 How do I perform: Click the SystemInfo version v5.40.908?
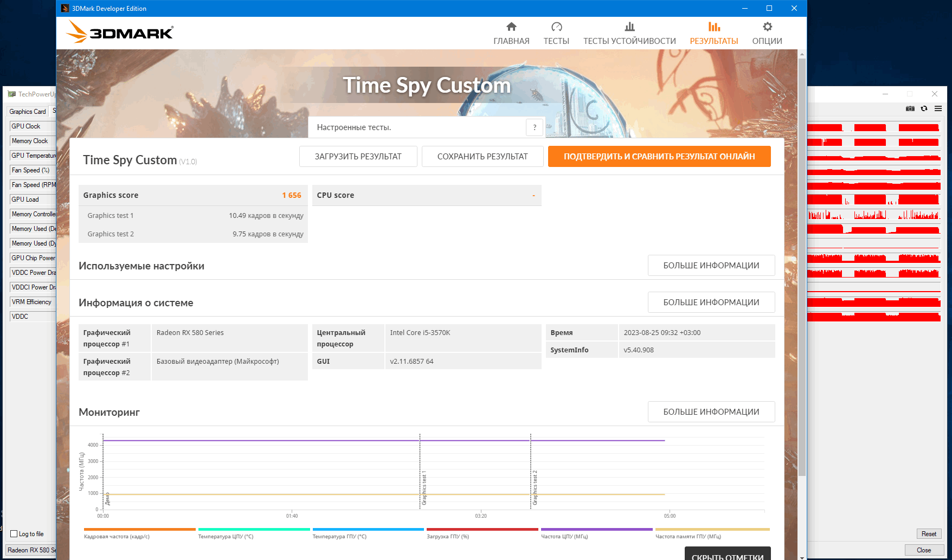point(639,350)
